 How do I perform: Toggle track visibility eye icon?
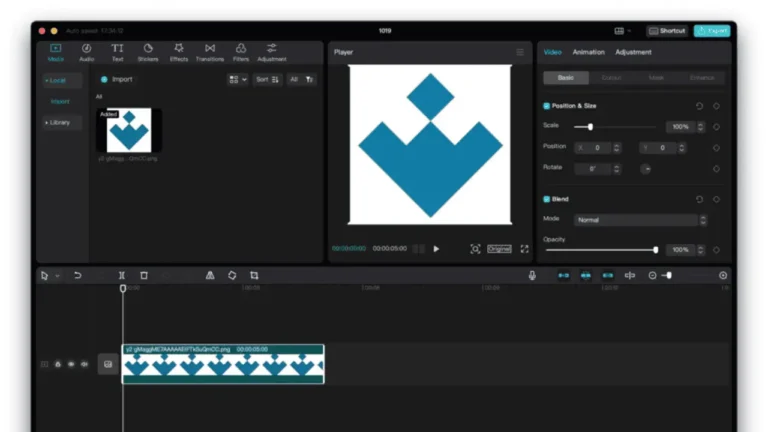(71, 364)
